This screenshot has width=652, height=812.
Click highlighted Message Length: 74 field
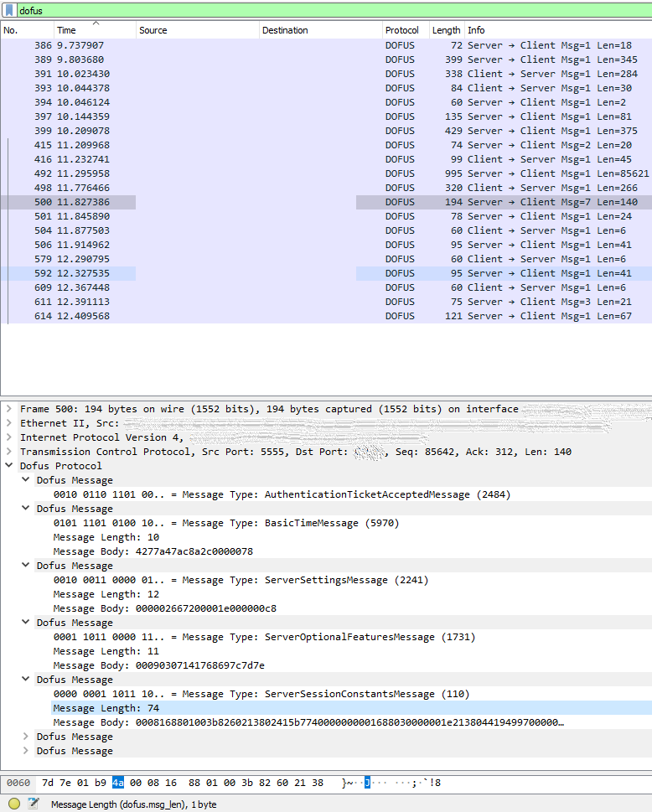(352, 708)
